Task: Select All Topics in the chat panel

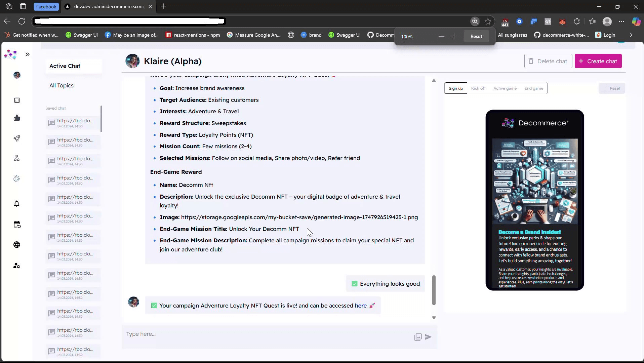Action: 62,86
